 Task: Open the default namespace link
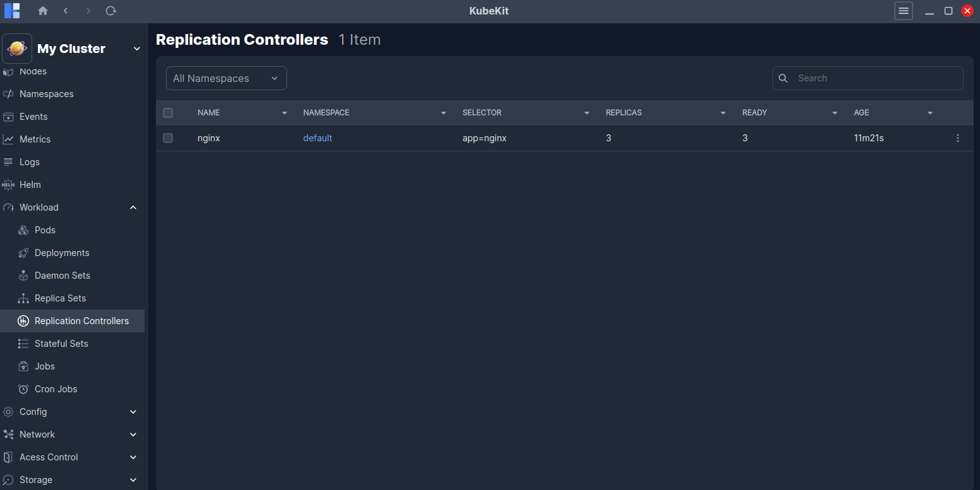317,137
